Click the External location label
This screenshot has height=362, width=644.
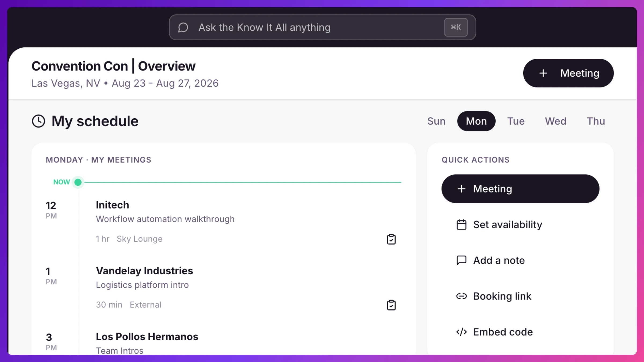145,305
